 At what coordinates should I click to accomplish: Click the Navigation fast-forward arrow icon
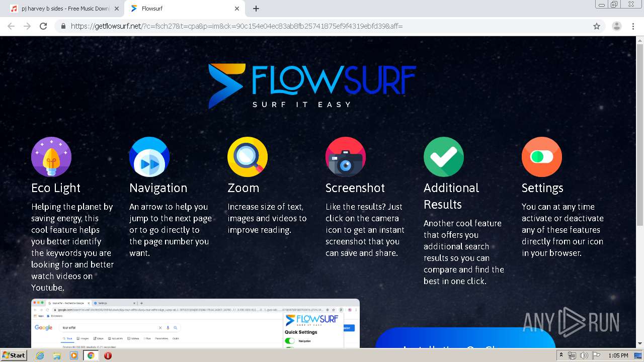[x=149, y=157]
